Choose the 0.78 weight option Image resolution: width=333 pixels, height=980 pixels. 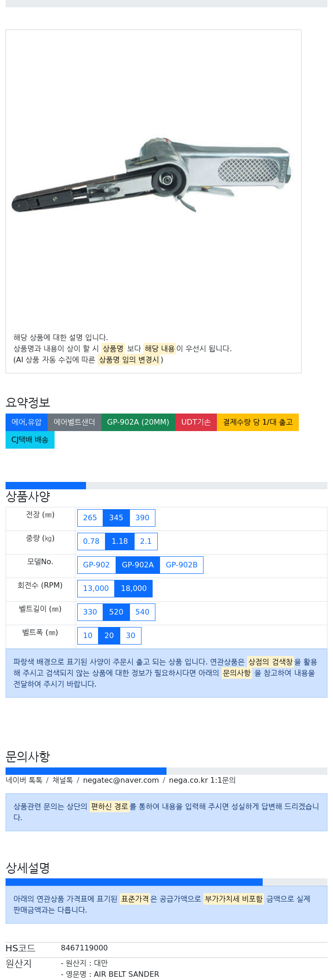[x=91, y=541]
